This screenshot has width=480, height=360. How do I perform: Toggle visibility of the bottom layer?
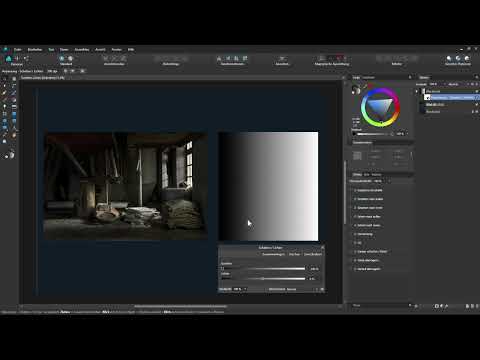pyautogui.click(x=477, y=112)
